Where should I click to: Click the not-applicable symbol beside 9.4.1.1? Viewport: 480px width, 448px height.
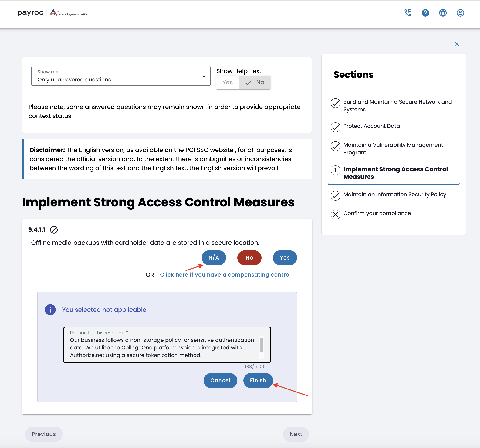tap(54, 230)
